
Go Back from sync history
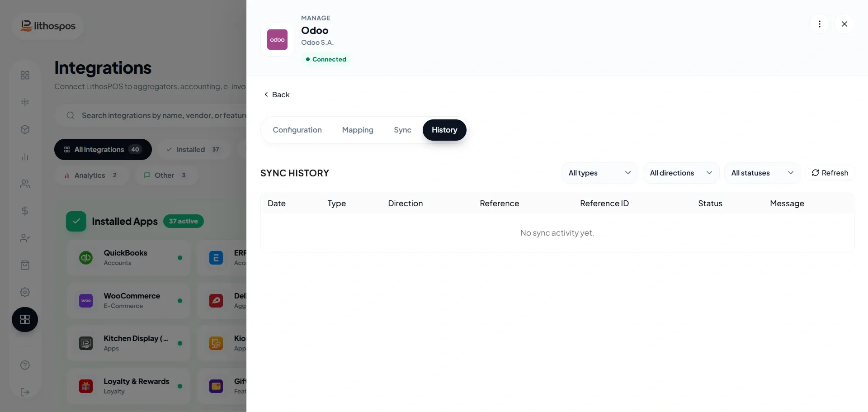pyautogui.click(x=277, y=95)
